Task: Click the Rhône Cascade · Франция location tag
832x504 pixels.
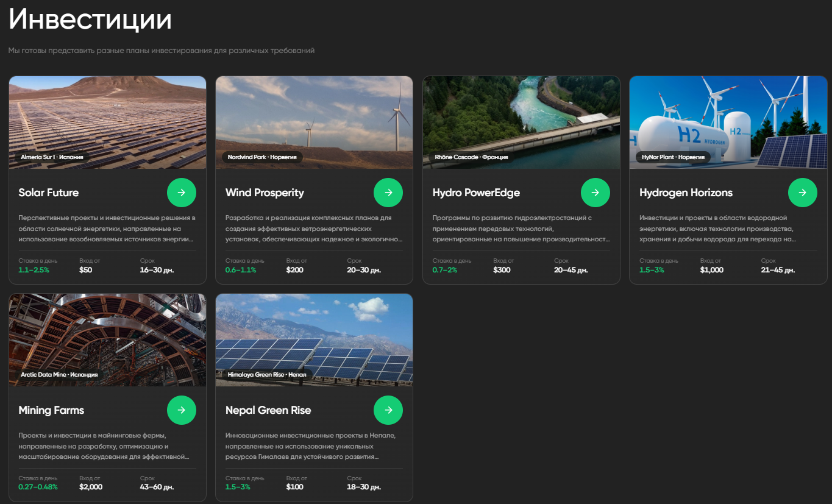Action: (x=471, y=157)
